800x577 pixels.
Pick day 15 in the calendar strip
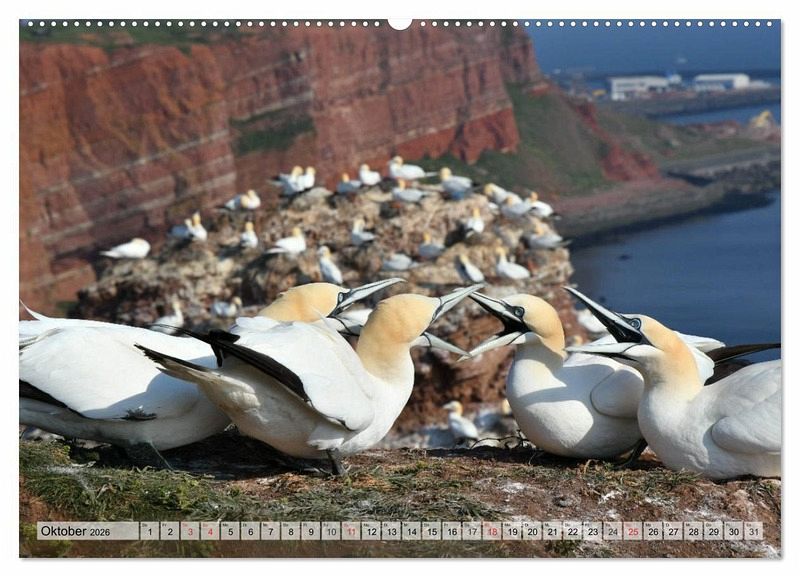(x=432, y=531)
